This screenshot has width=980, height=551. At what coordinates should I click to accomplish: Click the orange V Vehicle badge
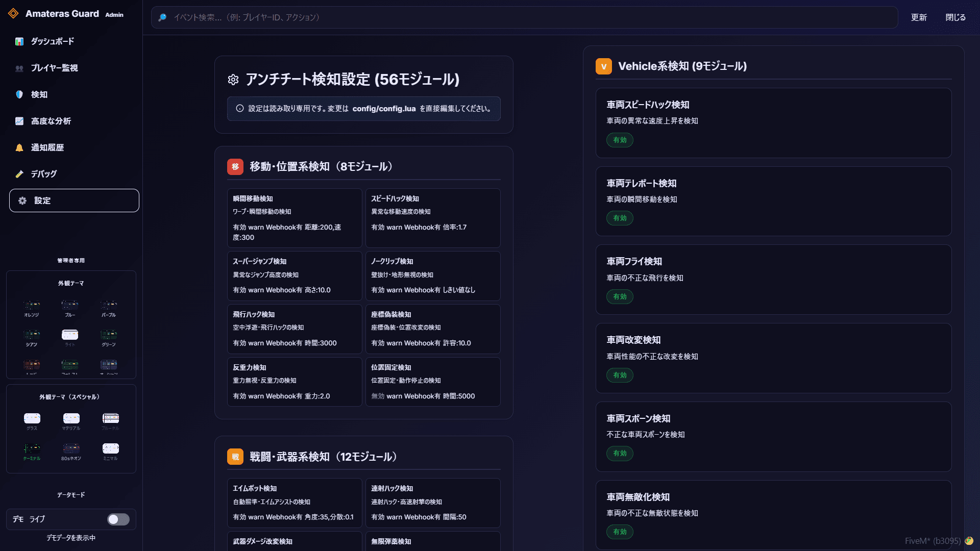604,66
